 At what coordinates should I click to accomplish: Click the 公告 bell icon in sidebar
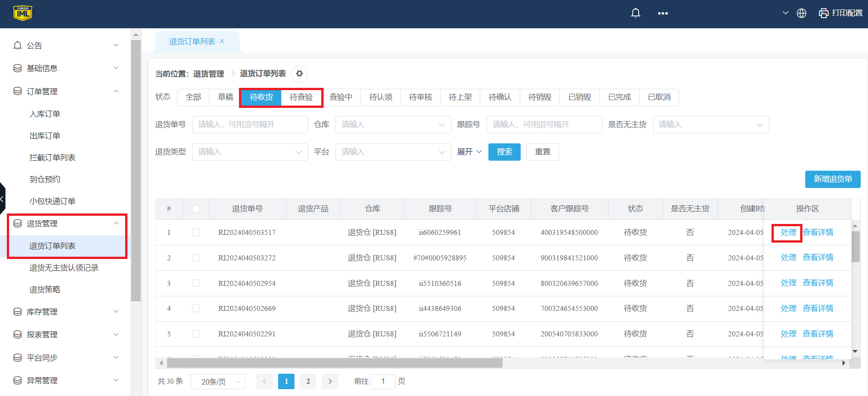point(18,46)
